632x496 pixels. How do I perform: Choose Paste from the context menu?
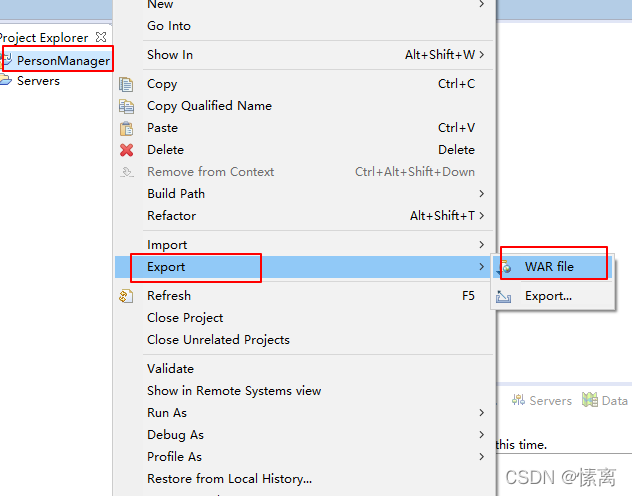click(304, 128)
